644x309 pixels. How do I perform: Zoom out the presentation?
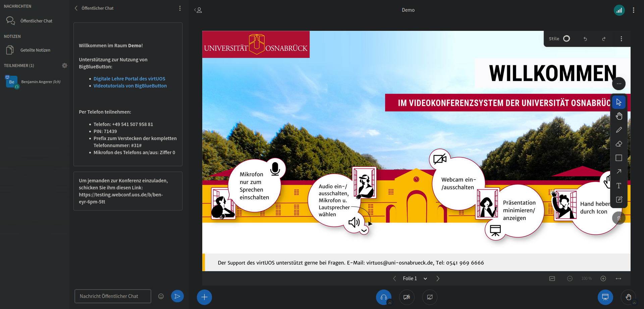[570, 279]
